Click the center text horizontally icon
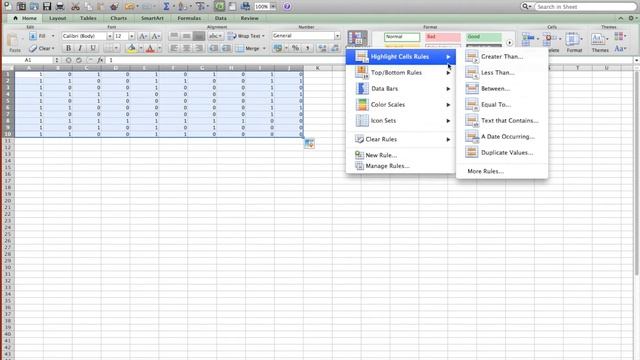640x360 pixels. coord(187,48)
